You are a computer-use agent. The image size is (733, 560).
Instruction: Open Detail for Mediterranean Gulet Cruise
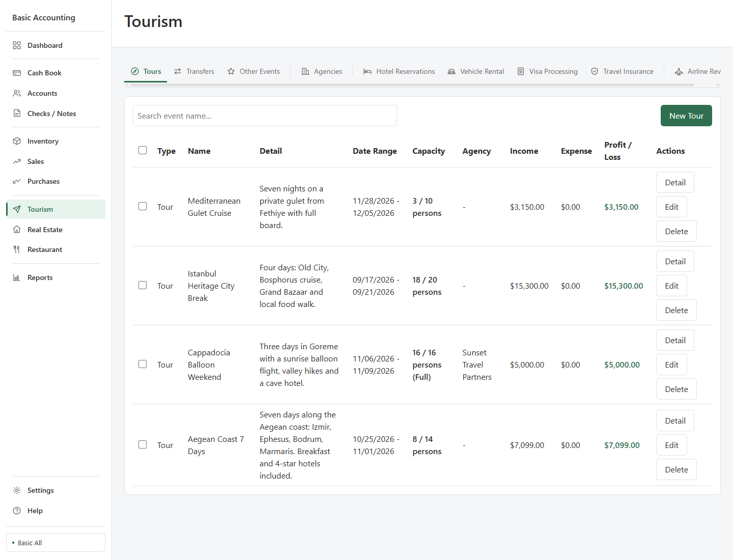pos(675,182)
